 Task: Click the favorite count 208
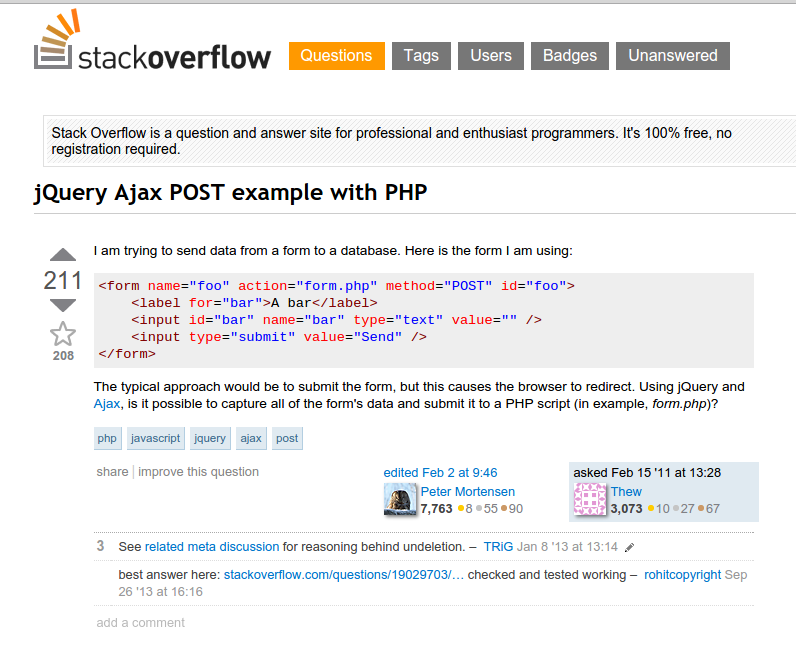tap(63, 355)
